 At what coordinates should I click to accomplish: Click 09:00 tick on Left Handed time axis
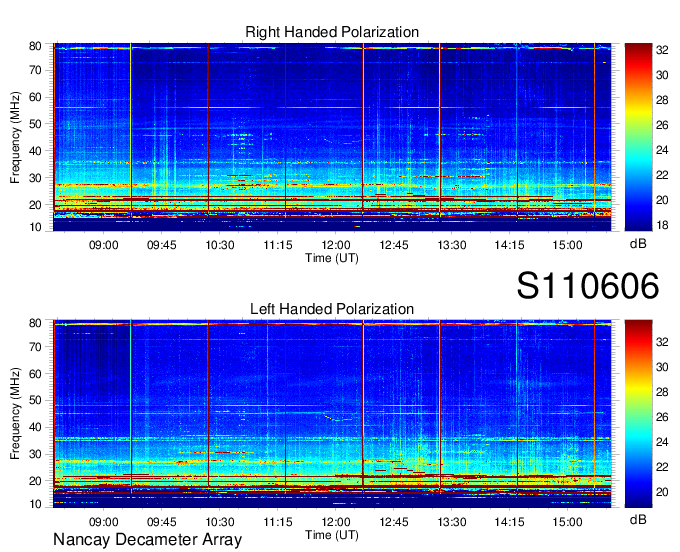[x=104, y=522]
